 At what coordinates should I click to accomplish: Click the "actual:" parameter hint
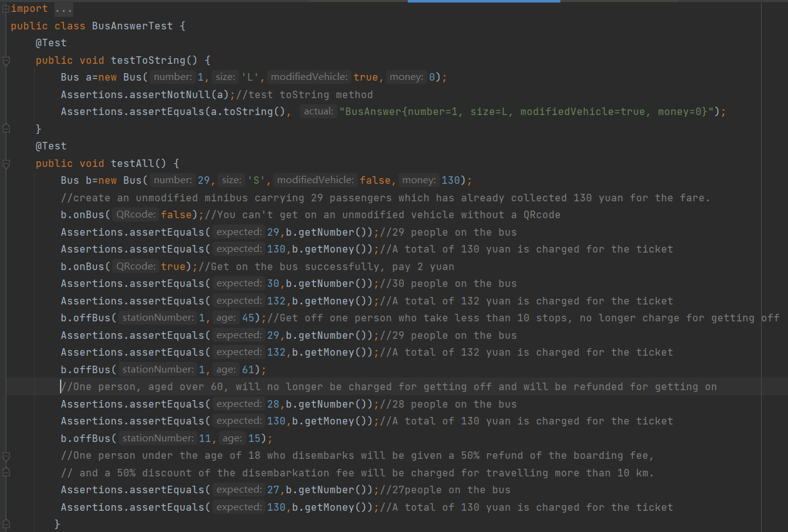tap(318, 112)
